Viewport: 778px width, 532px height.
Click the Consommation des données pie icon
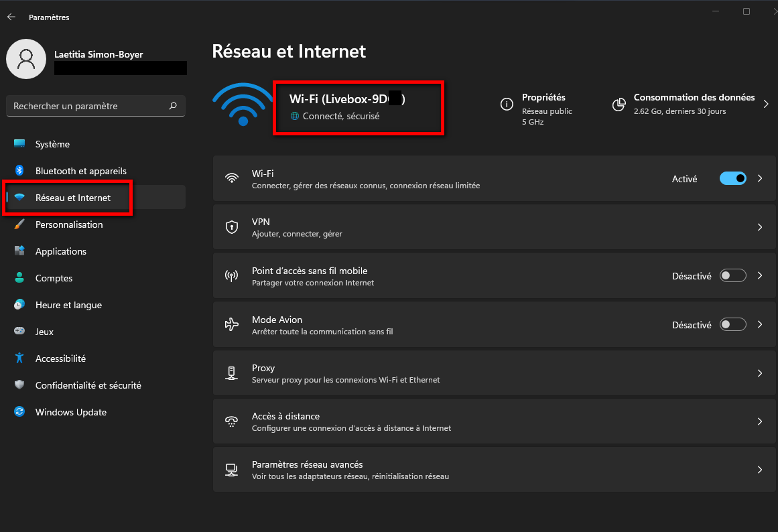coord(619,104)
